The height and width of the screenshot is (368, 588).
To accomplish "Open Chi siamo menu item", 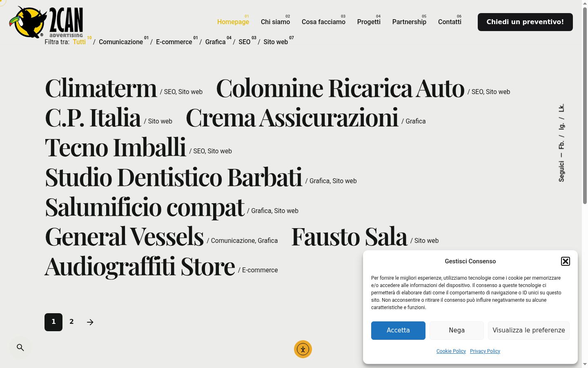I will pyautogui.click(x=275, y=22).
